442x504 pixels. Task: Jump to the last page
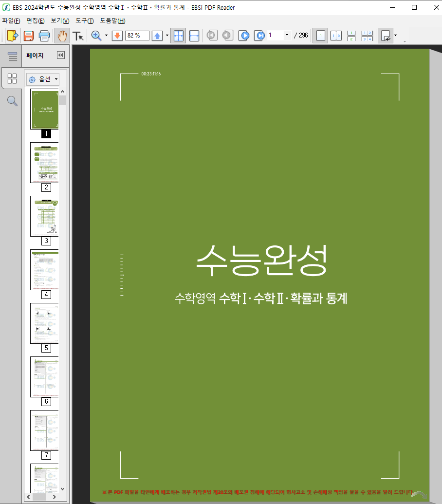pyautogui.click(x=259, y=36)
